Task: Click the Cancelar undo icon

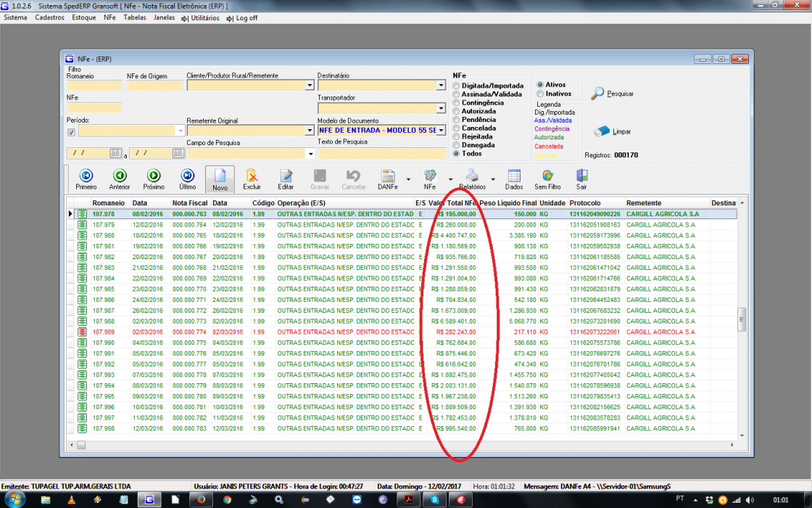Action: (x=354, y=175)
